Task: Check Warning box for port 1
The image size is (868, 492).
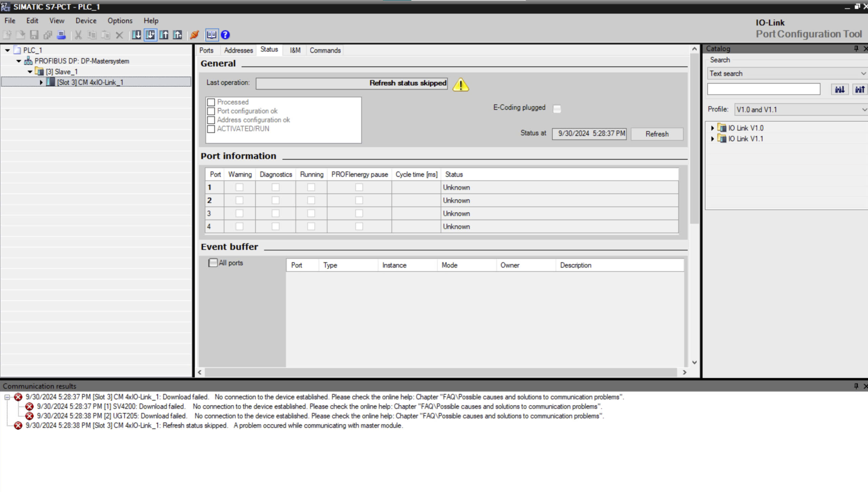Action: coord(239,187)
